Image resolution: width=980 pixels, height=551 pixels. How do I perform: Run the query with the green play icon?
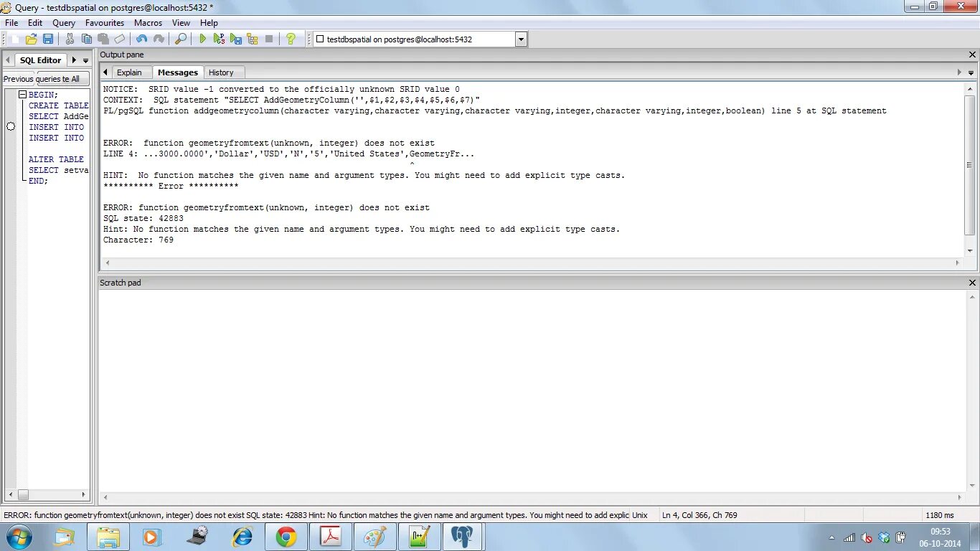tap(203, 39)
